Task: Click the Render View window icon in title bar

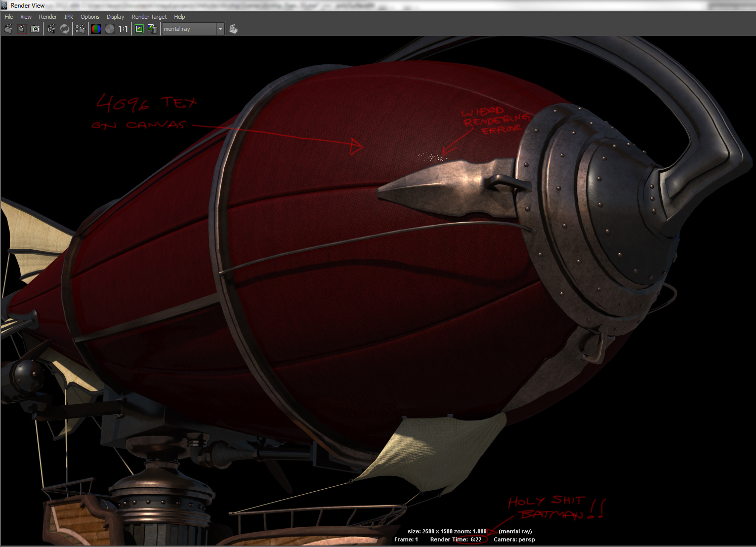Action: tap(5, 5)
